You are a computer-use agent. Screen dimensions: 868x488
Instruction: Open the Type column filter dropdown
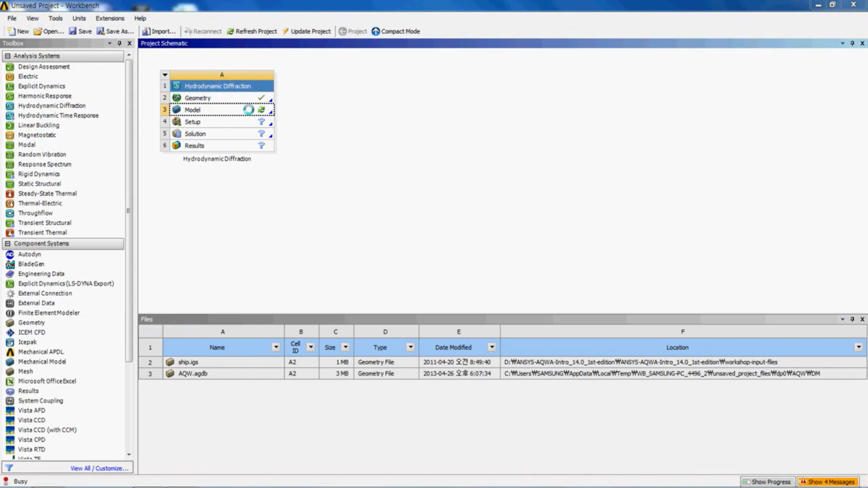[410, 348]
